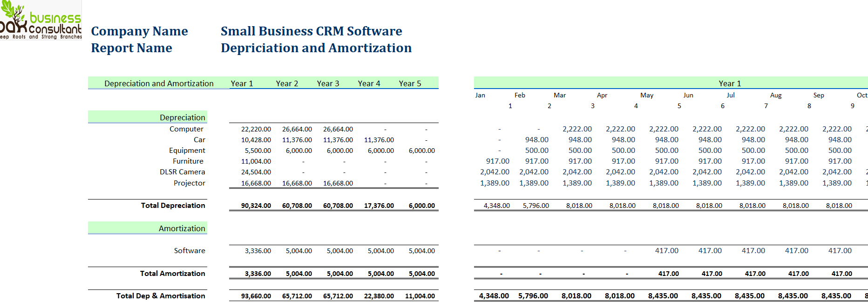Screen dimensions: 868x303
Task: Click the Year 5 column header
Action: [x=410, y=83]
